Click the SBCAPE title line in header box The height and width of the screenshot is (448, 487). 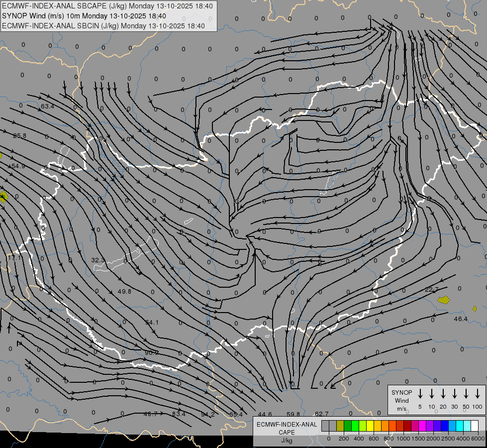click(x=107, y=6)
